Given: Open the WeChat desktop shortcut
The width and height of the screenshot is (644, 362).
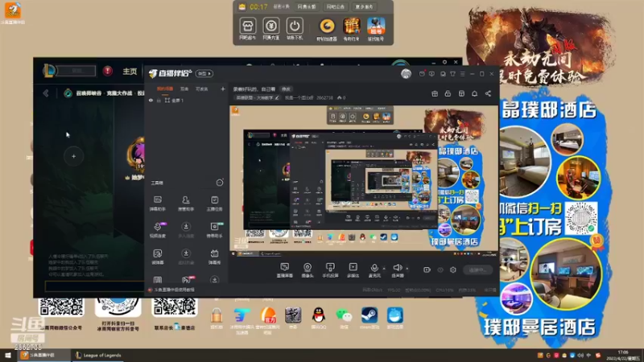Looking at the screenshot, I should tap(344, 318).
